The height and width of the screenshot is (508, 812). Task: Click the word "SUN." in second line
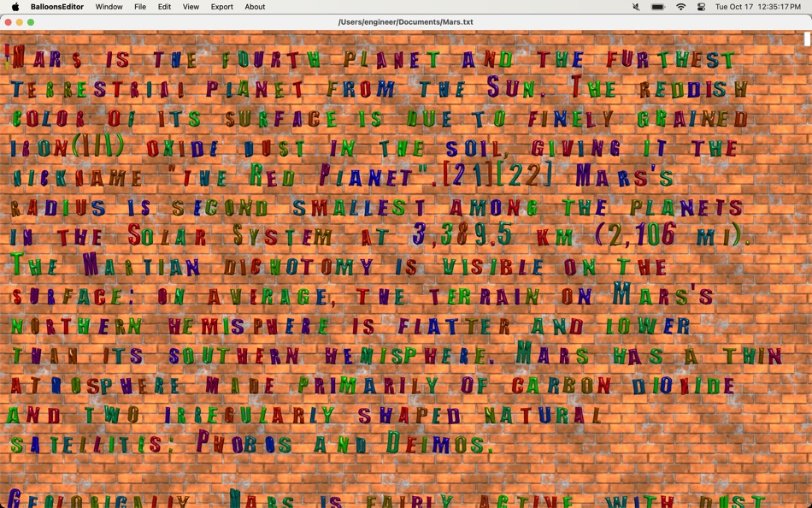515,87
